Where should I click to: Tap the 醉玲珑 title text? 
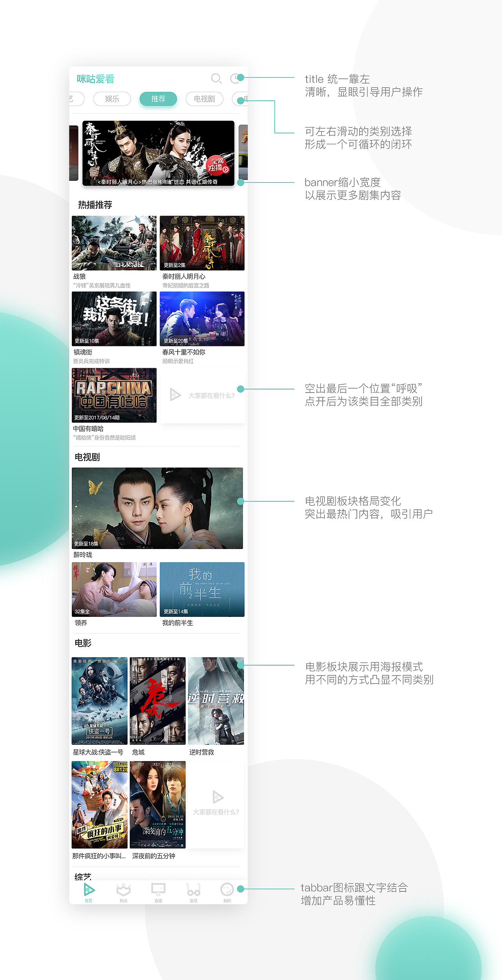pos(83,555)
